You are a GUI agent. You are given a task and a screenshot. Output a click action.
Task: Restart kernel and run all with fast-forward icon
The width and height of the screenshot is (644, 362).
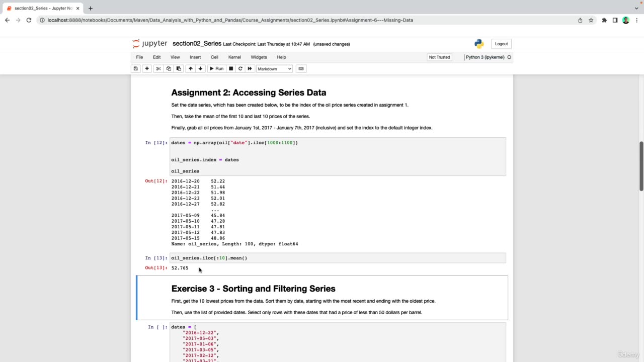250,69
